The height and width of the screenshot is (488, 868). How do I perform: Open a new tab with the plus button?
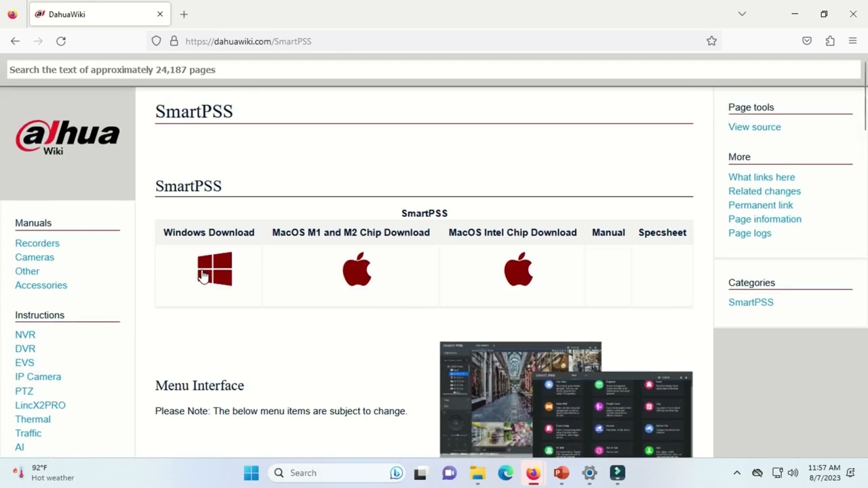pos(184,14)
